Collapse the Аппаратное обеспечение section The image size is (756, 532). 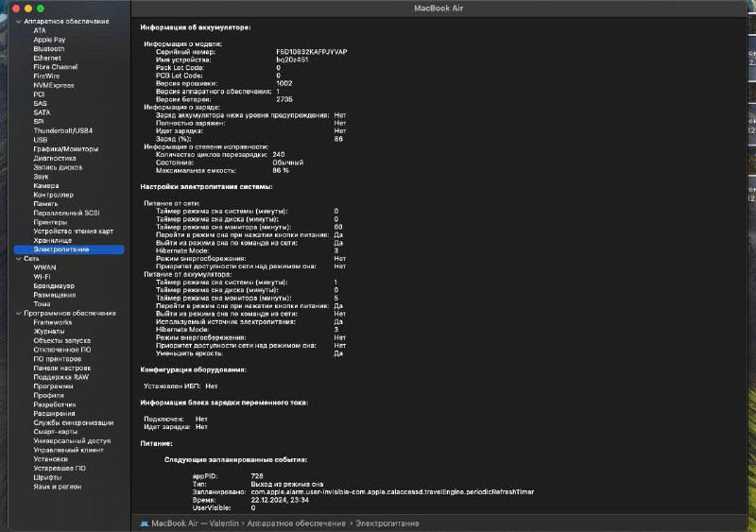[x=18, y=21]
